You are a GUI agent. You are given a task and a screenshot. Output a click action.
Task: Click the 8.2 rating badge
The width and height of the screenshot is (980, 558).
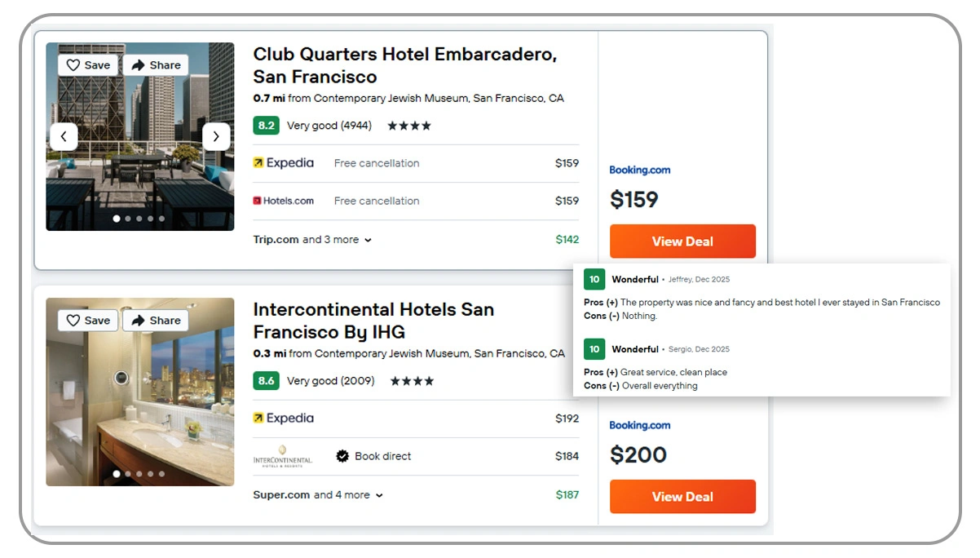click(x=266, y=126)
